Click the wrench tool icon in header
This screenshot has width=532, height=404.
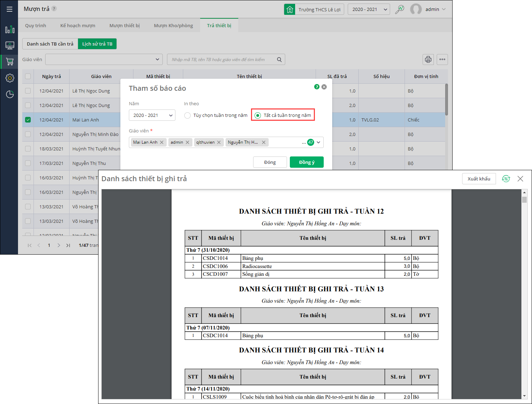click(400, 9)
